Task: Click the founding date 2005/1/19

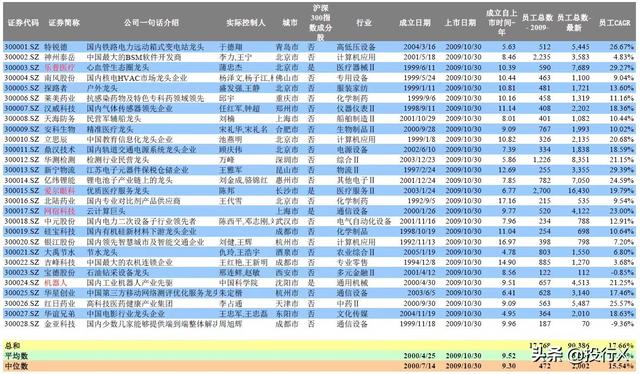Action: [420, 252]
